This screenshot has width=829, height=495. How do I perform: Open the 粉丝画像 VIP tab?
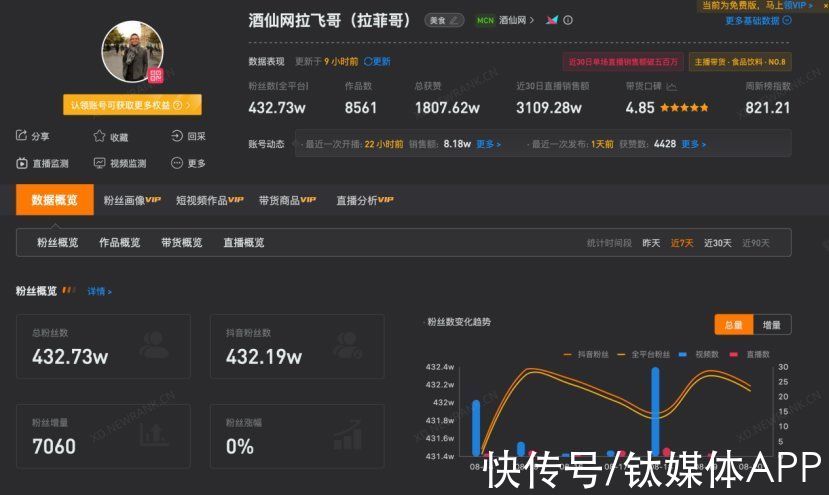[132, 200]
